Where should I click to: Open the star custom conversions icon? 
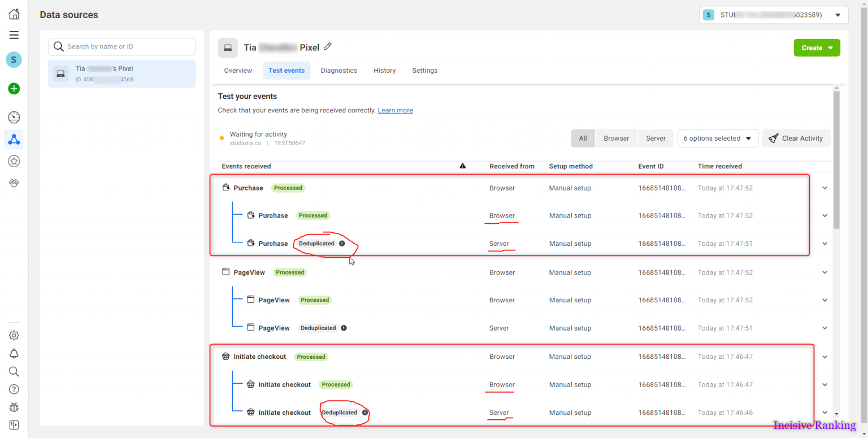pos(14,161)
